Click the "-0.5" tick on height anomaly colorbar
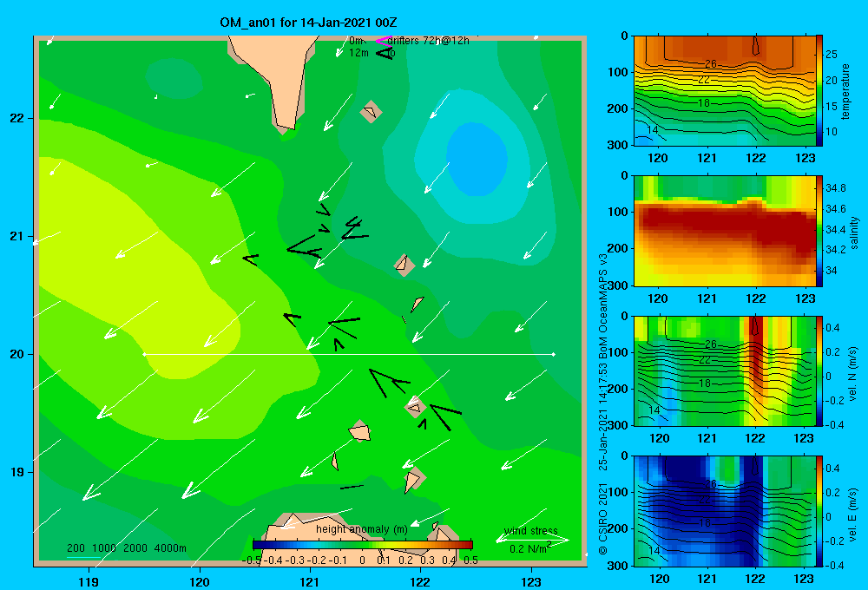Viewport: 868px width, 590px height. pyautogui.click(x=252, y=560)
